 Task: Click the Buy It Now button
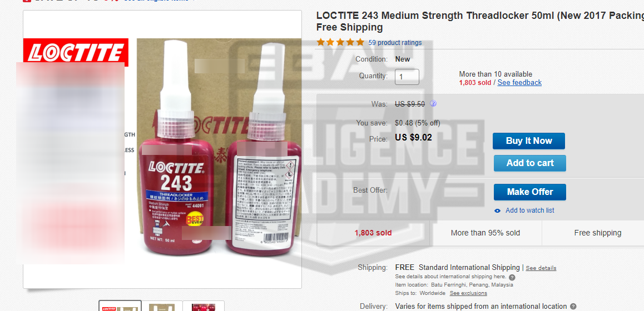[529, 141]
